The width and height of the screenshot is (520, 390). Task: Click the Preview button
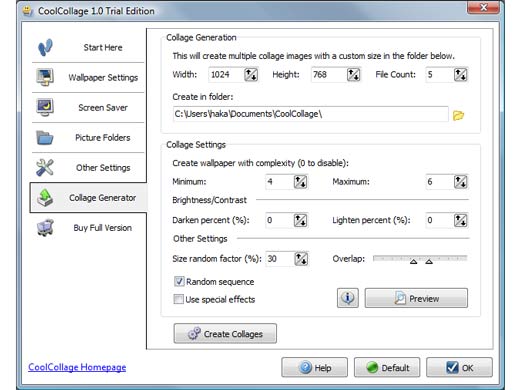(x=416, y=298)
